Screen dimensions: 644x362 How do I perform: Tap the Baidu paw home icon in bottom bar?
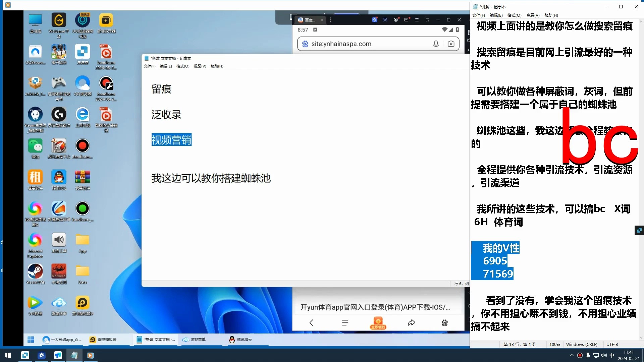point(444,323)
